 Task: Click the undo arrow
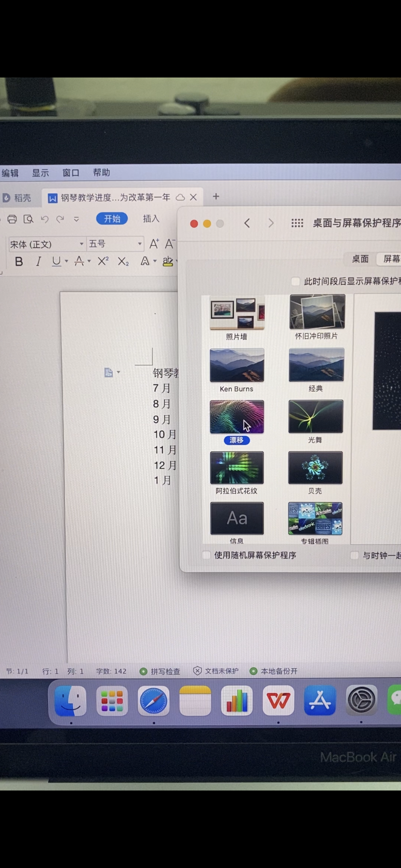coord(45,219)
